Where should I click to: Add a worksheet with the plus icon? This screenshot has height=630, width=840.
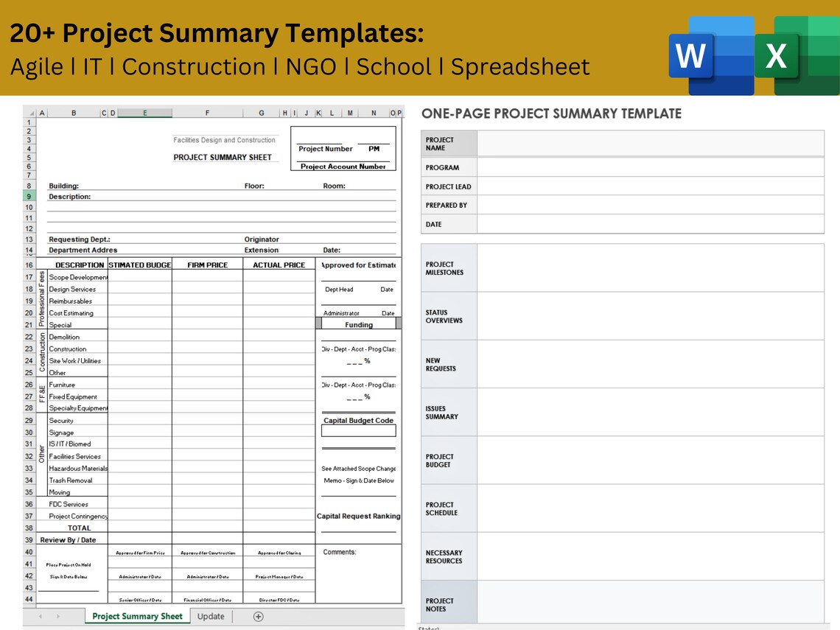tap(257, 616)
